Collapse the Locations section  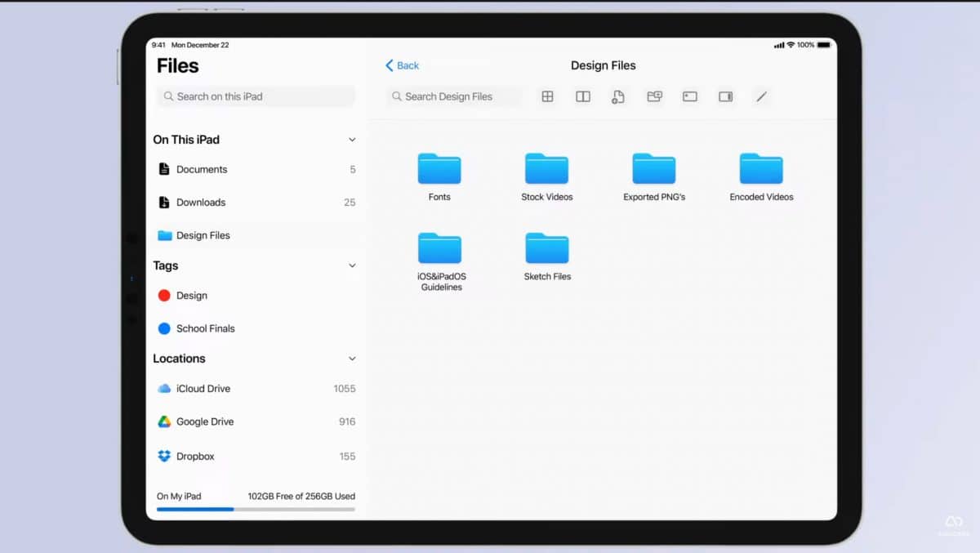point(352,358)
